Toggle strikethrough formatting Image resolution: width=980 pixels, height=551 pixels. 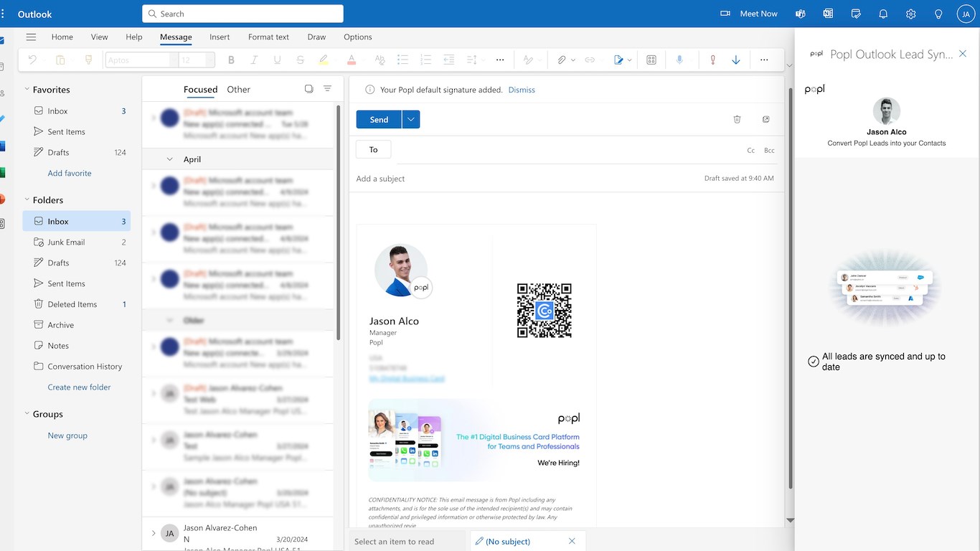point(300,60)
